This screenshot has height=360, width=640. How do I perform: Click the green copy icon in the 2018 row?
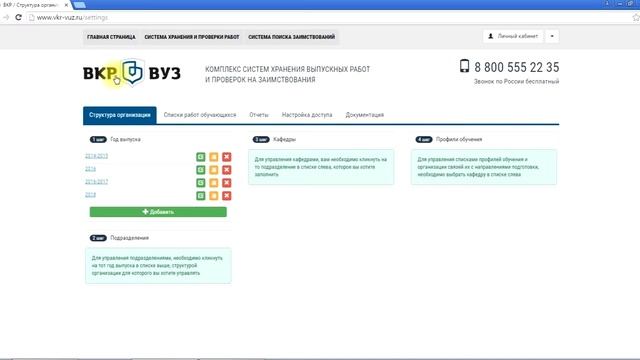pos(200,196)
